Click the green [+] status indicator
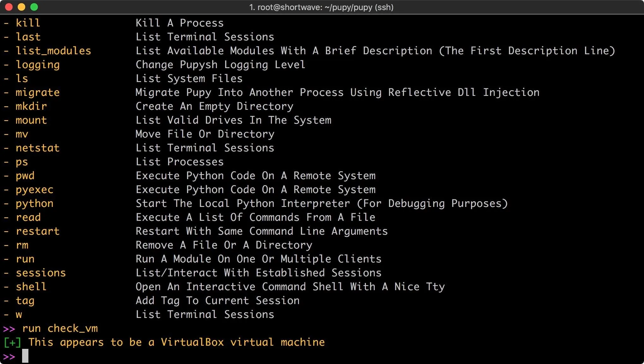The width and height of the screenshot is (644, 364). (x=12, y=342)
